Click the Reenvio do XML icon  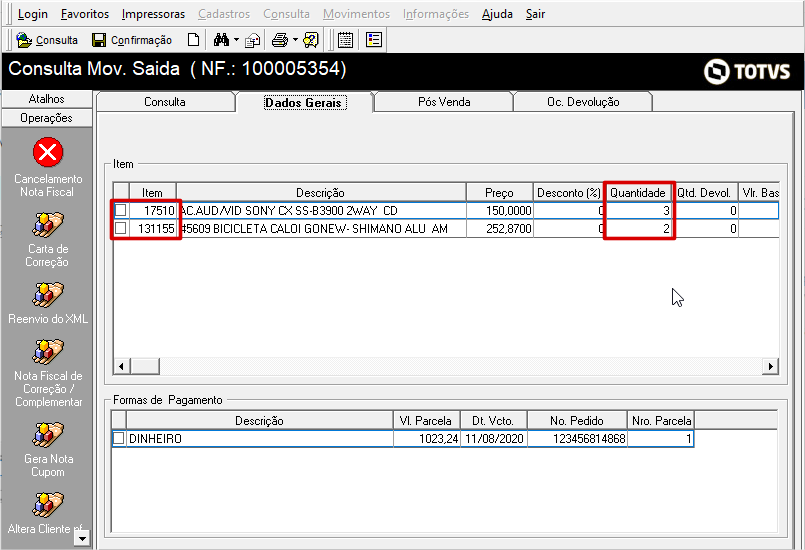click(x=48, y=295)
